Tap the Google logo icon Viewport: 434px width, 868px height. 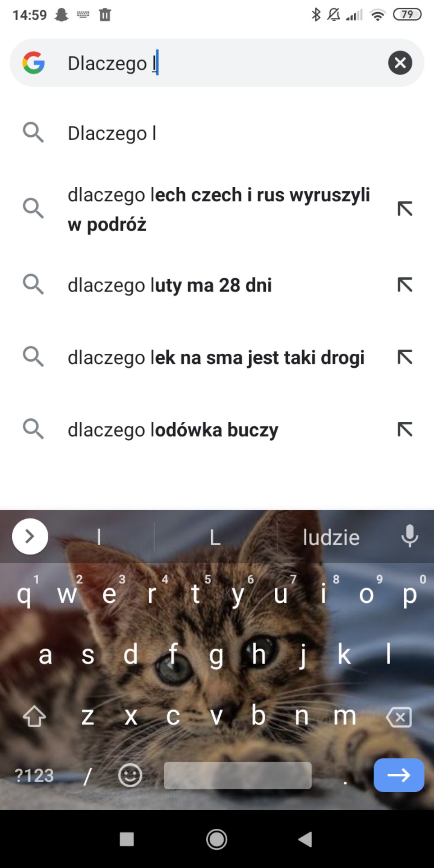click(x=34, y=63)
